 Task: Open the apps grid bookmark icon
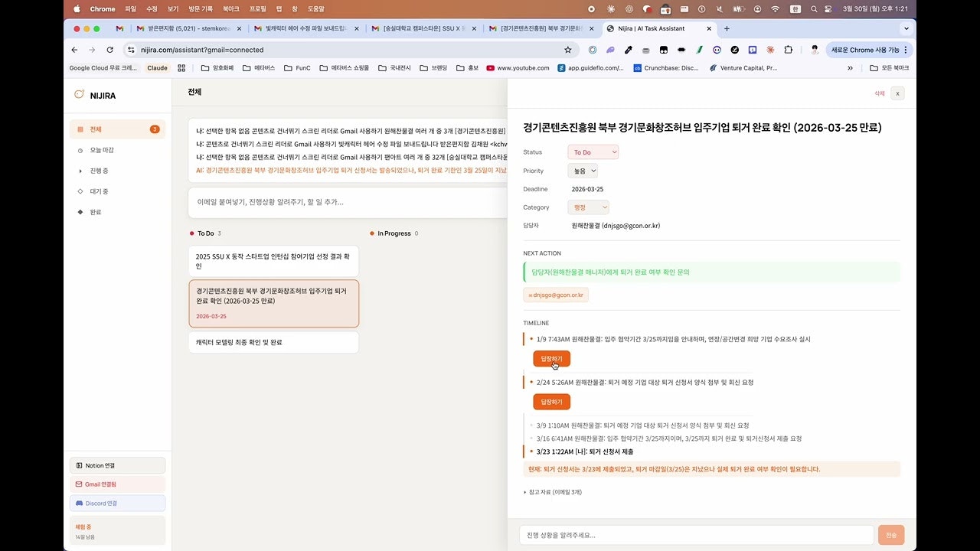coord(181,68)
